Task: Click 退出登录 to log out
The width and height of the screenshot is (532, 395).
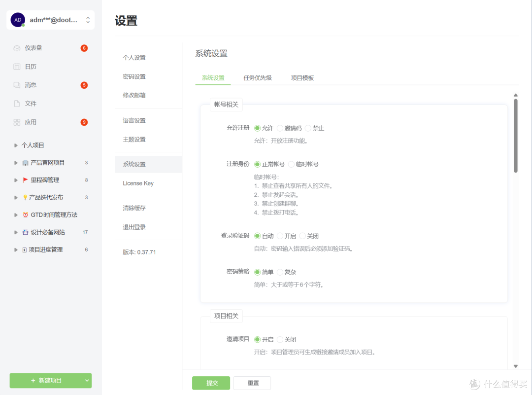Action: pyautogui.click(x=134, y=227)
